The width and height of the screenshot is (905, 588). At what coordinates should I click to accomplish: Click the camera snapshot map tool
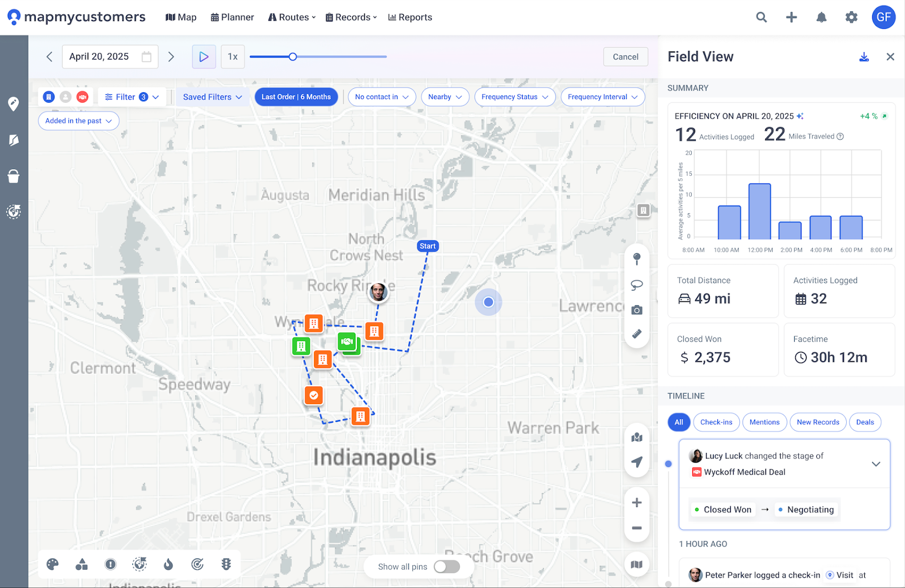tap(637, 310)
